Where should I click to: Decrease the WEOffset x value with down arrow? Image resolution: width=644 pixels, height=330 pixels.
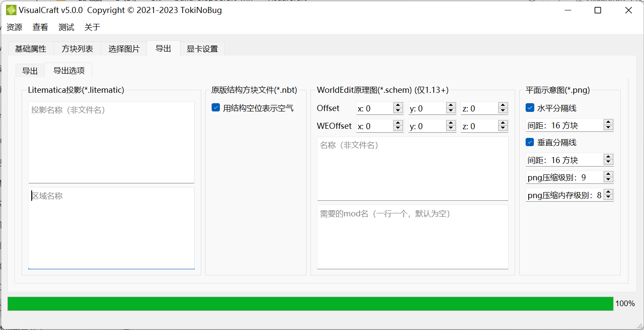click(x=398, y=129)
